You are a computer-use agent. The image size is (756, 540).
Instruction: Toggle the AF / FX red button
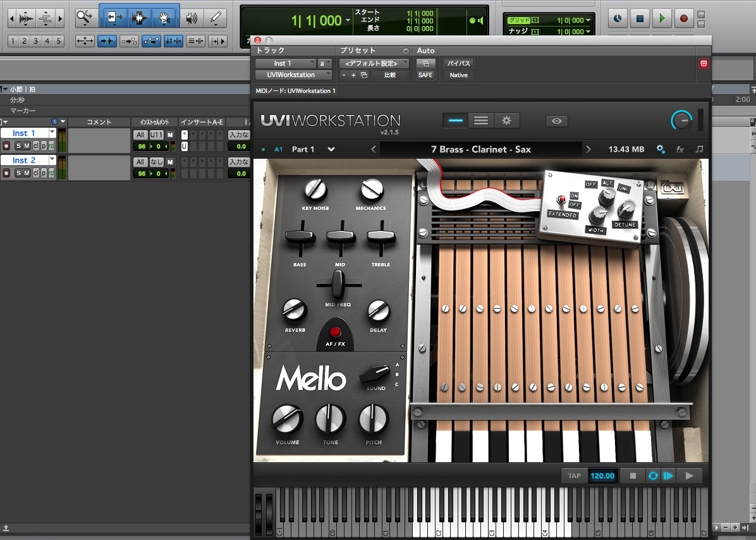tap(335, 332)
